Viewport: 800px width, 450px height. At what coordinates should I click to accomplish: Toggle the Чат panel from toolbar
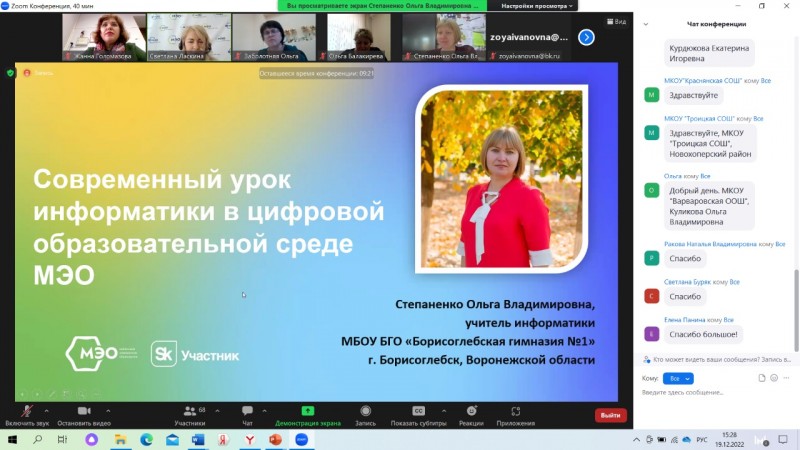(x=247, y=412)
